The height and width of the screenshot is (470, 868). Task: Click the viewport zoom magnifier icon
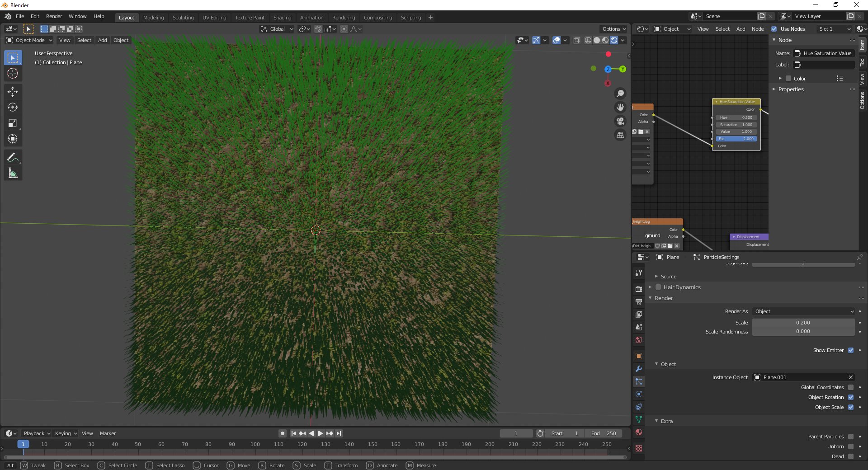pyautogui.click(x=620, y=94)
